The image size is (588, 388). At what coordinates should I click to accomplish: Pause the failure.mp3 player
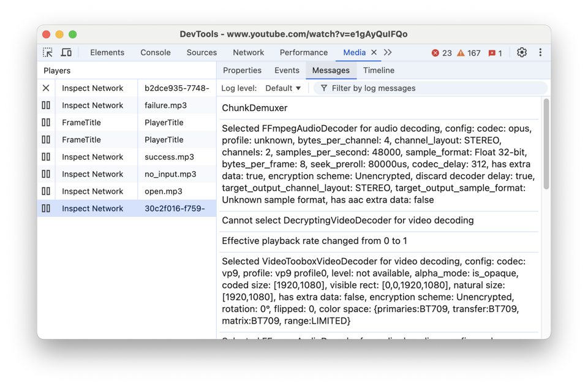pyautogui.click(x=47, y=105)
